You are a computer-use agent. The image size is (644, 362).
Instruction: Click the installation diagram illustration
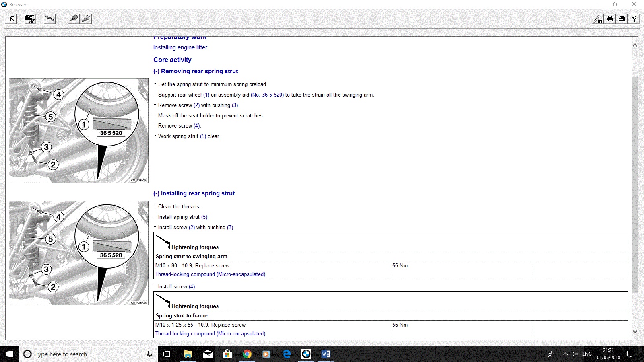[78, 253]
